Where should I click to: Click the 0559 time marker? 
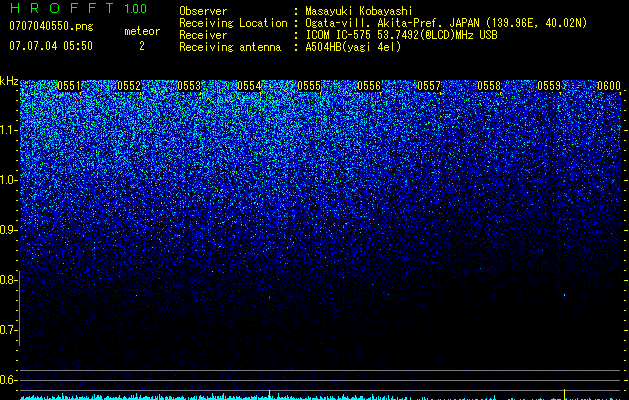(x=549, y=86)
